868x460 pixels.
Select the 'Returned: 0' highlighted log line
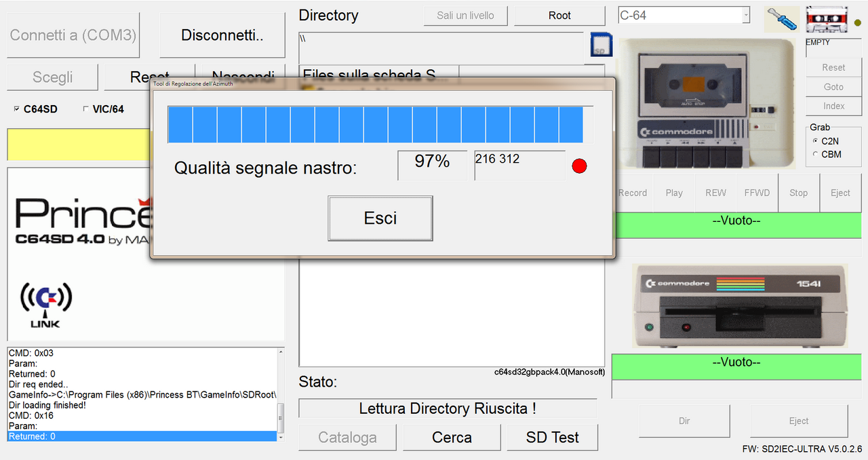(142, 436)
